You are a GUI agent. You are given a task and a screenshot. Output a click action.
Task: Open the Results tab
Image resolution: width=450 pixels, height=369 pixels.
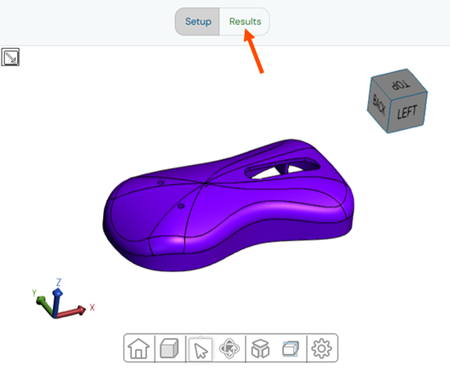[245, 22]
